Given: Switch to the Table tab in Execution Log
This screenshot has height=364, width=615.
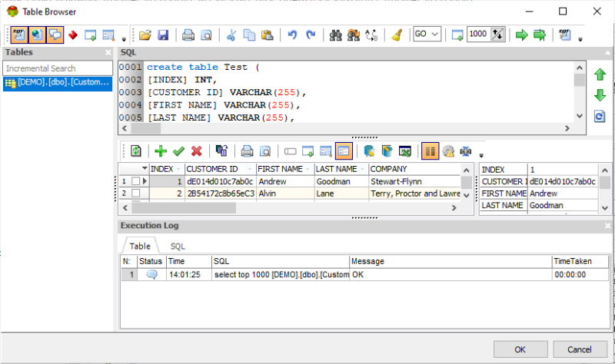Looking at the screenshot, I should coord(140,246).
